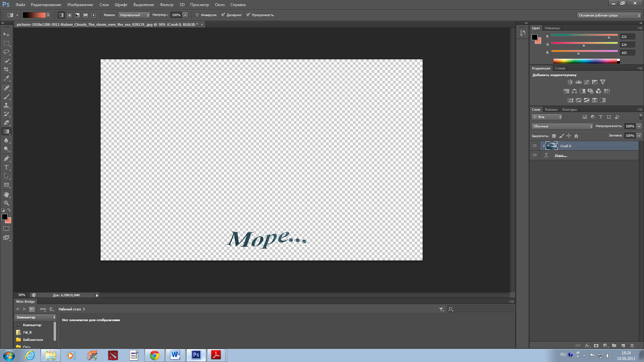This screenshot has height=362, width=644.
Task: Select the Море... text layer name
Action: pos(561,156)
